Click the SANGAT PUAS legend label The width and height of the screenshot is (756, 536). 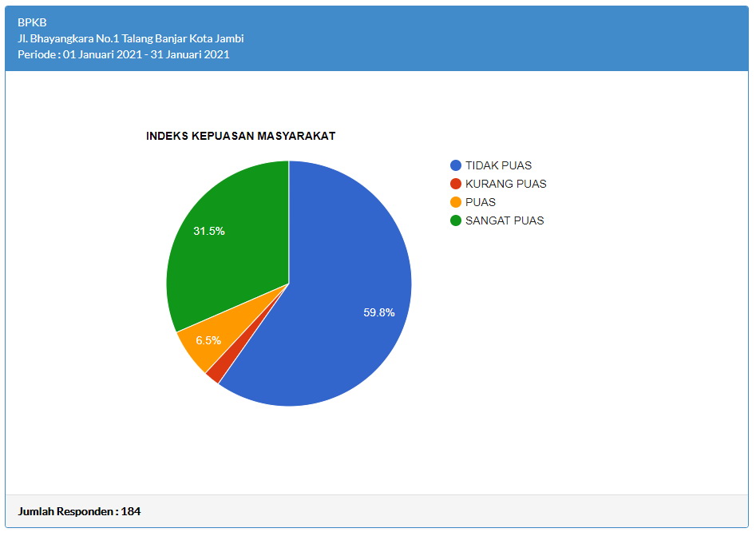505,220
